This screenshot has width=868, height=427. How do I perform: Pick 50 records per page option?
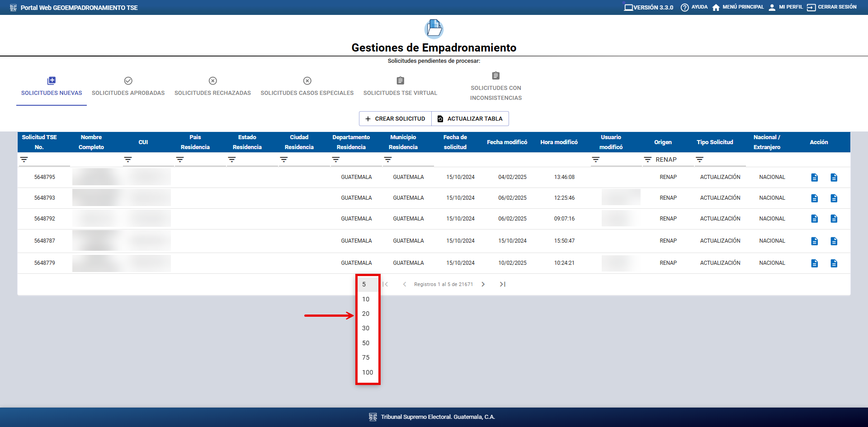[x=366, y=343]
